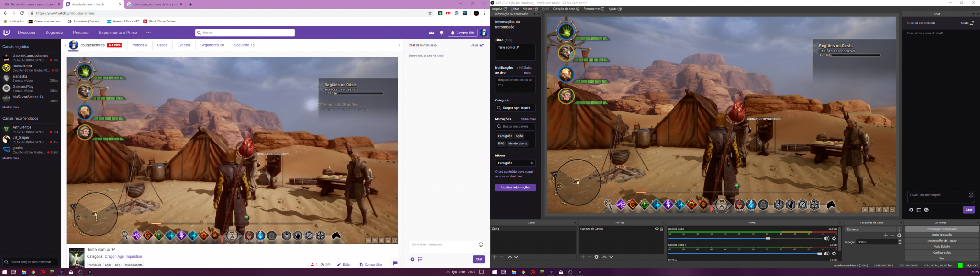
Task: Open the Eventos tab on Twitch channel
Action: point(184,45)
